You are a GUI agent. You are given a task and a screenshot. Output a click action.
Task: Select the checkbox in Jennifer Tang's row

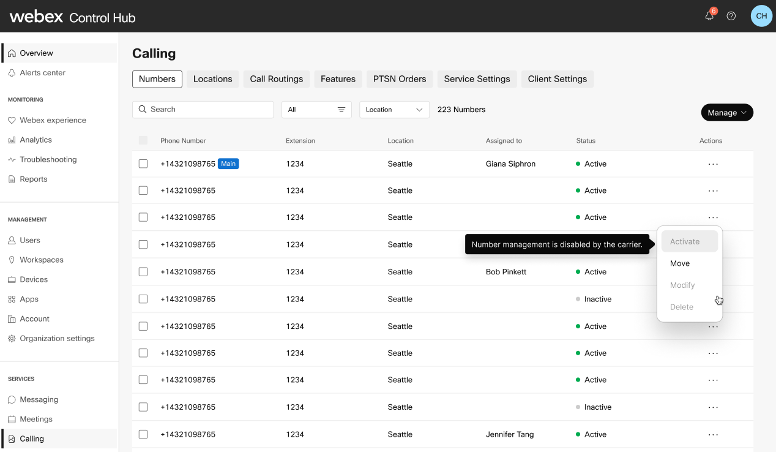point(143,435)
